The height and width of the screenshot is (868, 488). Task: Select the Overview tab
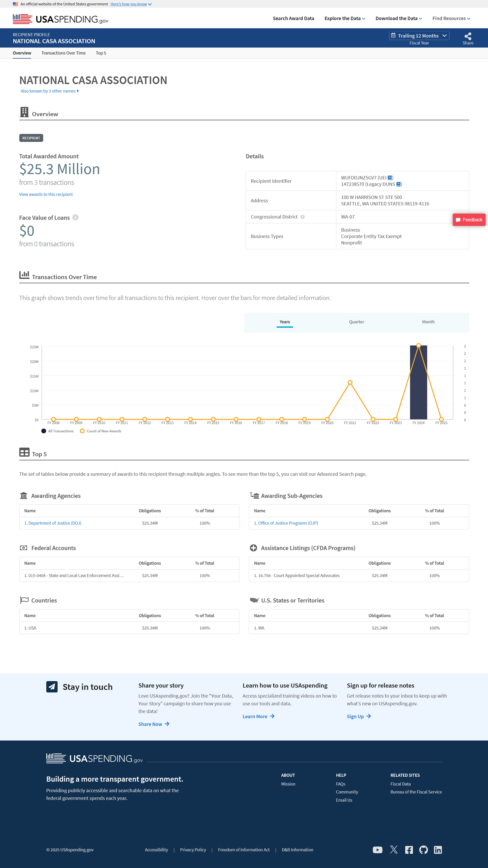22,53
